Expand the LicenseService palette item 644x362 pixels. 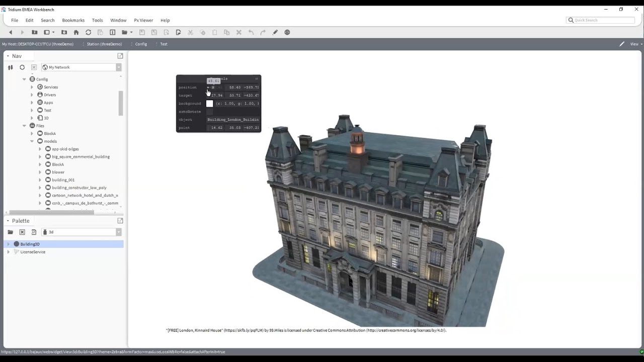click(x=8, y=252)
